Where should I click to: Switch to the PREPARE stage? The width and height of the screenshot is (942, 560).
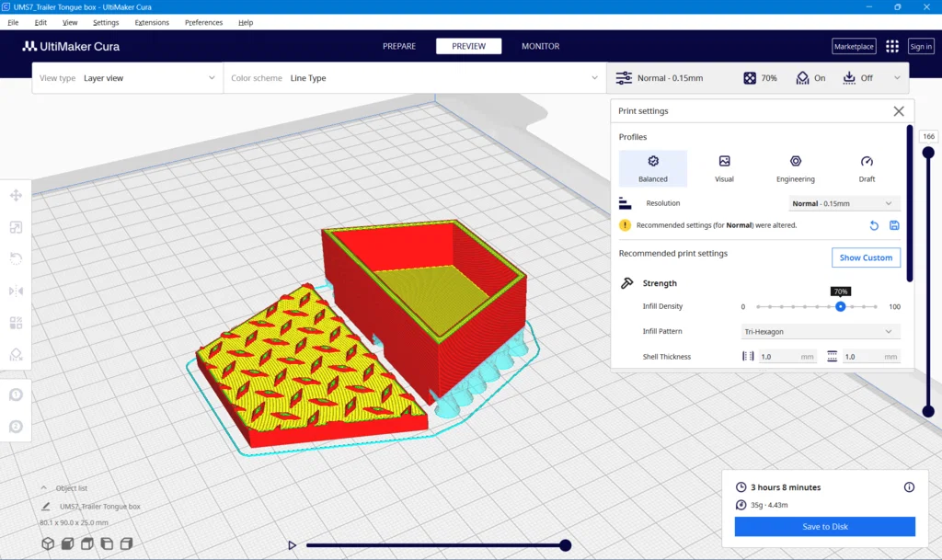coord(399,46)
